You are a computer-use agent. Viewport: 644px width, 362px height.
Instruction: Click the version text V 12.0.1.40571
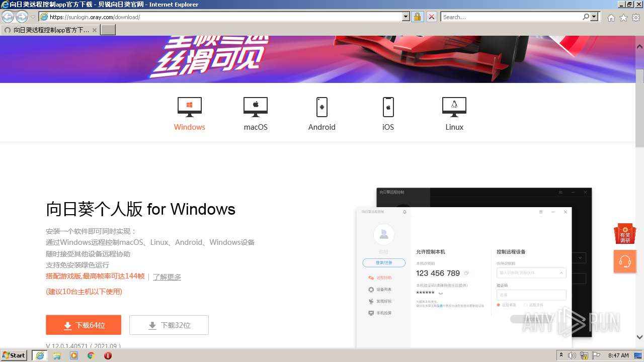[67, 346]
